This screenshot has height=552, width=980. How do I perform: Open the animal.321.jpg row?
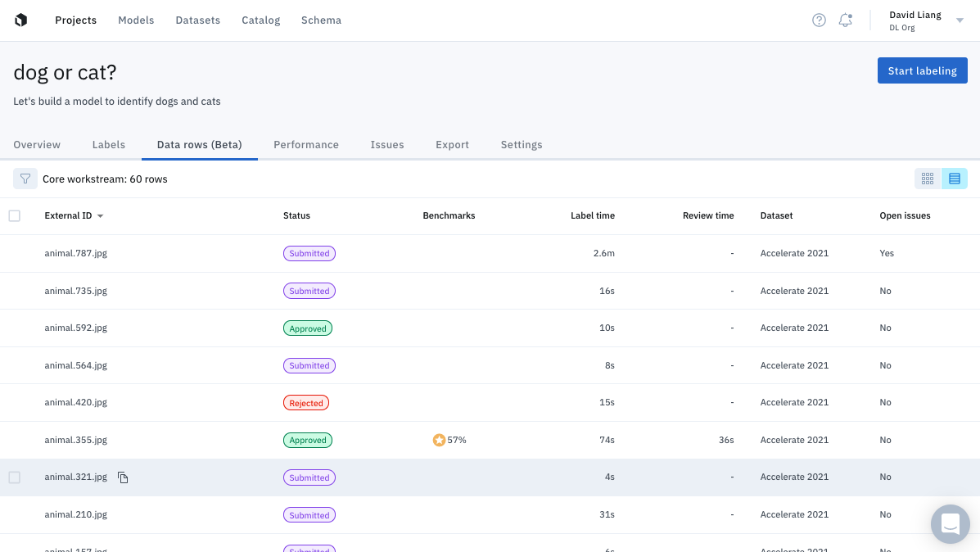(x=490, y=477)
